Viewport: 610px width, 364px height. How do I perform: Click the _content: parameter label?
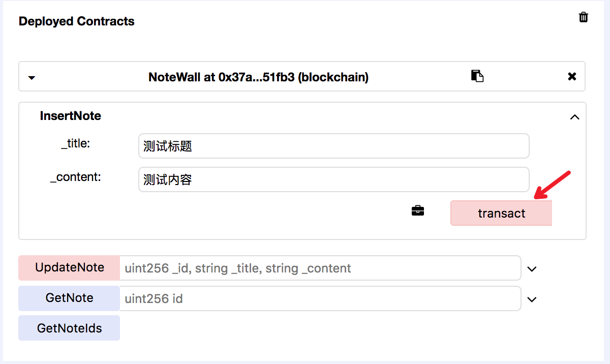point(76,177)
